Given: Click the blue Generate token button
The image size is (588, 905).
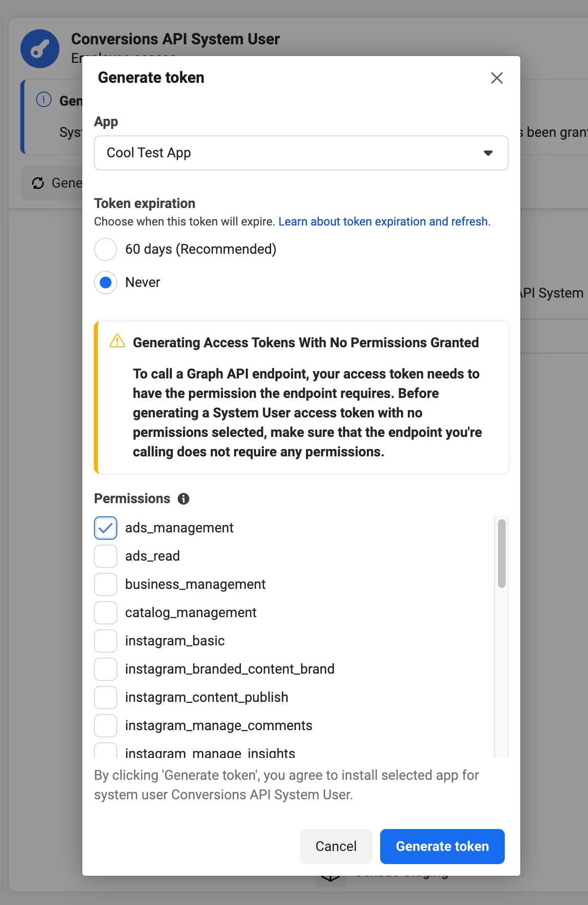Looking at the screenshot, I should (x=442, y=847).
